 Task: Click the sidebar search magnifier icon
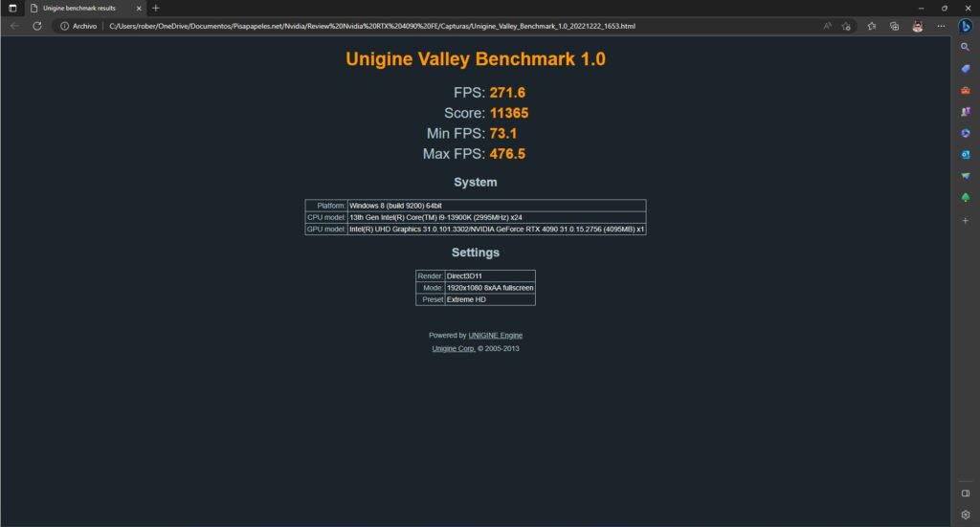point(965,47)
